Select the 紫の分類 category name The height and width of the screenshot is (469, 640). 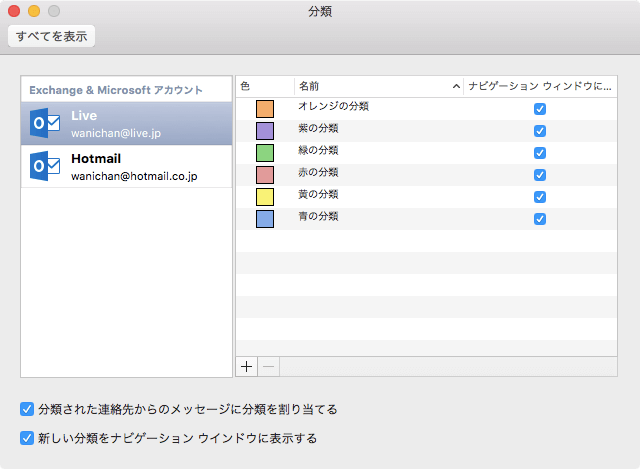point(319,128)
